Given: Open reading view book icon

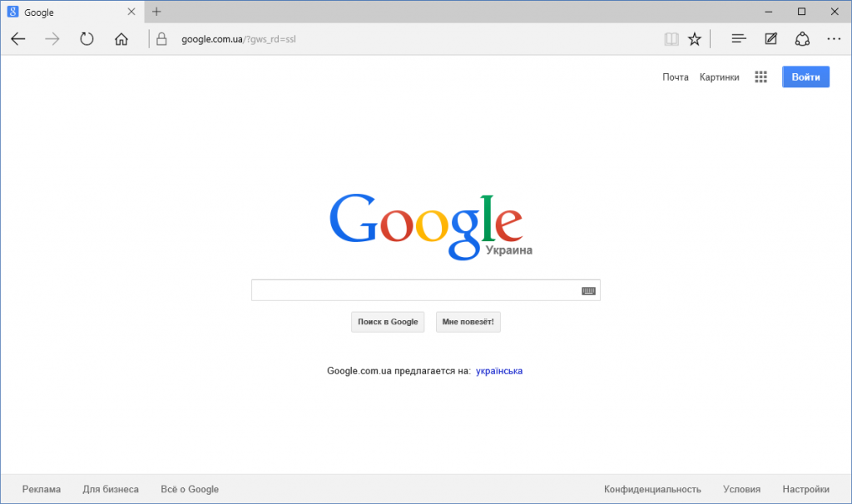Looking at the screenshot, I should [671, 39].
